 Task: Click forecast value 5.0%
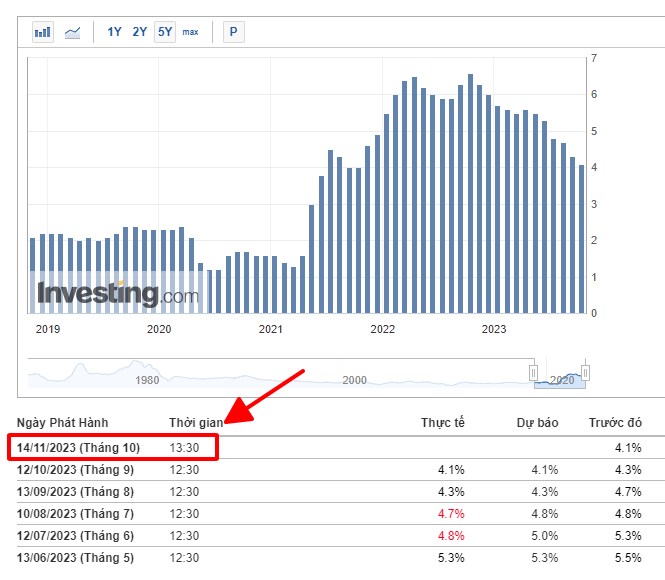[x=545, y=536]
